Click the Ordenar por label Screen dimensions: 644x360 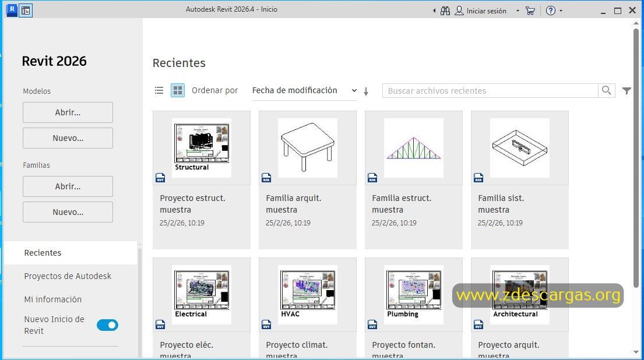215,90
